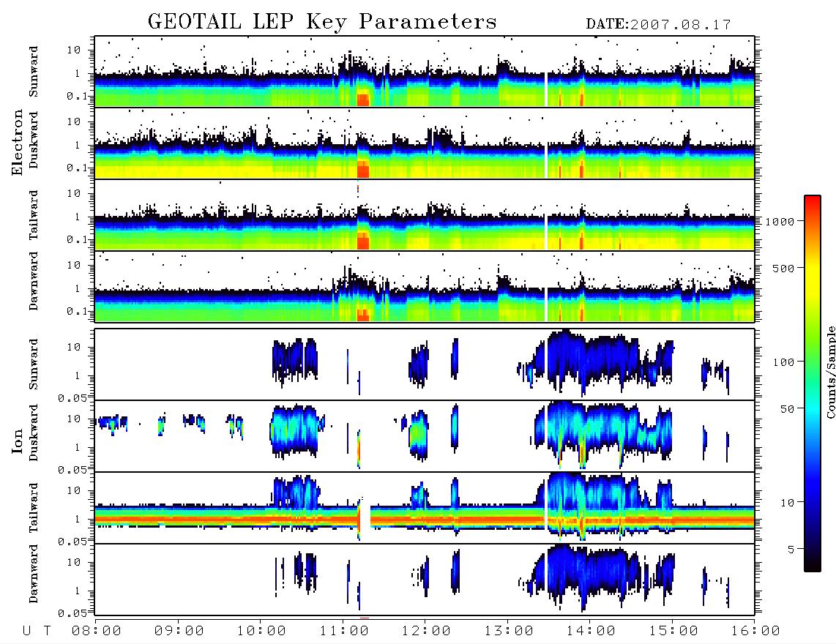
Task: Click inside the Ion Sunward spectrogram panel
Action: pos(425,364)
